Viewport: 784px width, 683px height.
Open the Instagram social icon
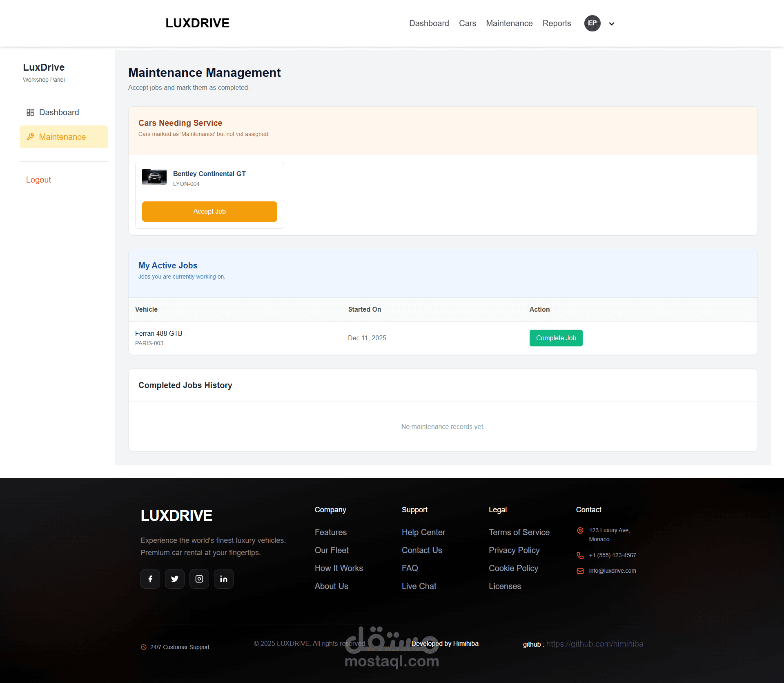tap(199, 579)
